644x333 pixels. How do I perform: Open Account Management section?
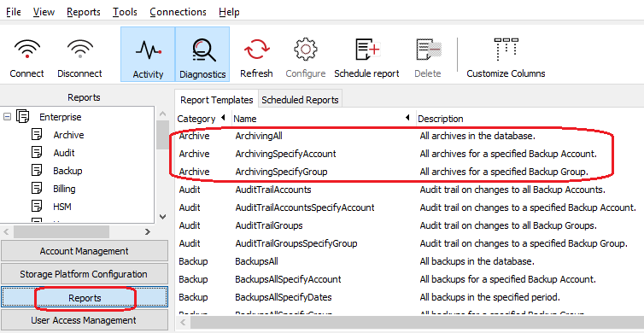coord(85,251)
